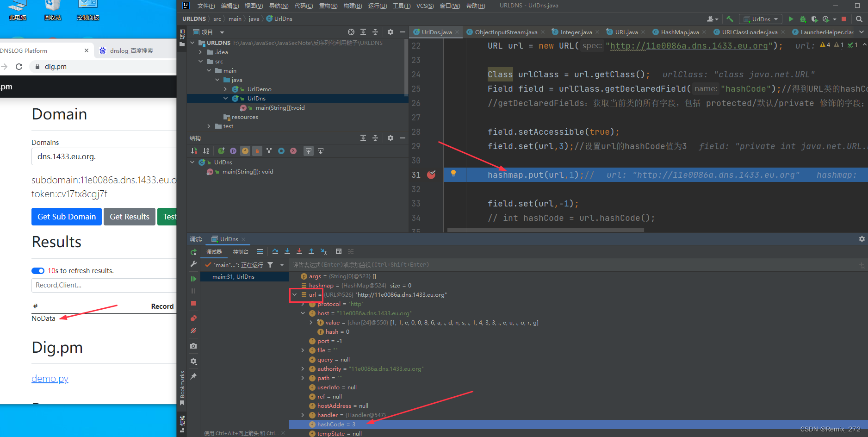Open project view mode dropdown arrow
The height and width of the screenshot is (437, 868).
tap(222, 32)
